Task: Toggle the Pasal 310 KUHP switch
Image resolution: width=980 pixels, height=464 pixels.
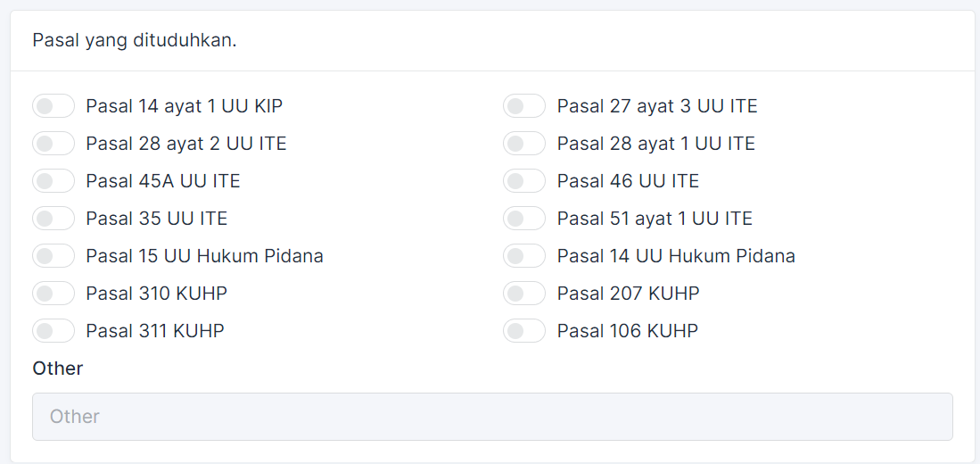Action: 54,294
